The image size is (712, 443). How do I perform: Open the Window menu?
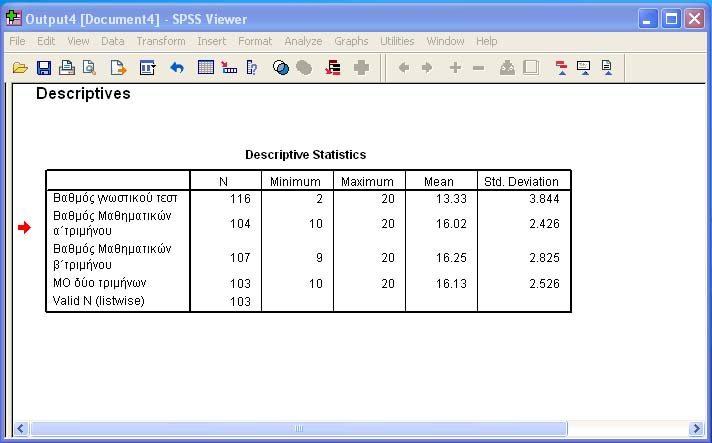click(x=445, y=41)
